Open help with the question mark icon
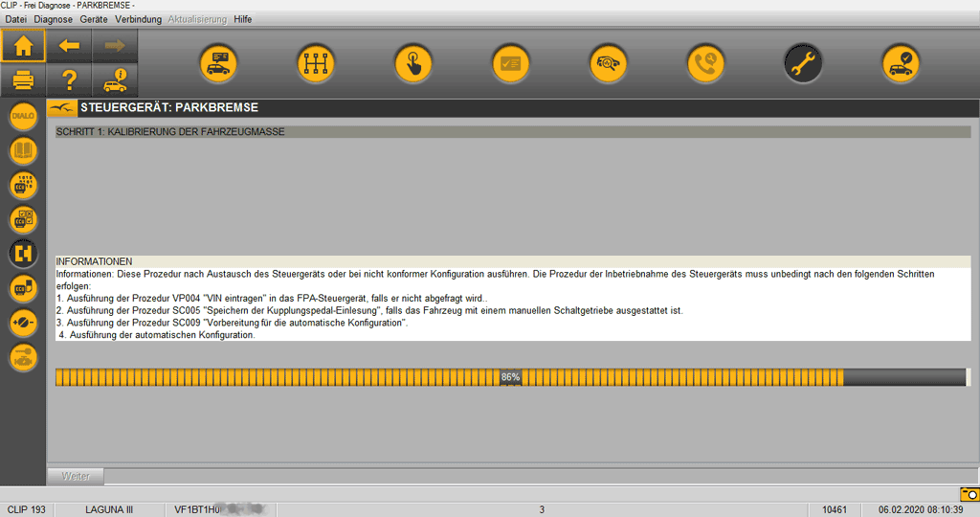This screenshot has height=517, width=980. [x=69, y=80]
